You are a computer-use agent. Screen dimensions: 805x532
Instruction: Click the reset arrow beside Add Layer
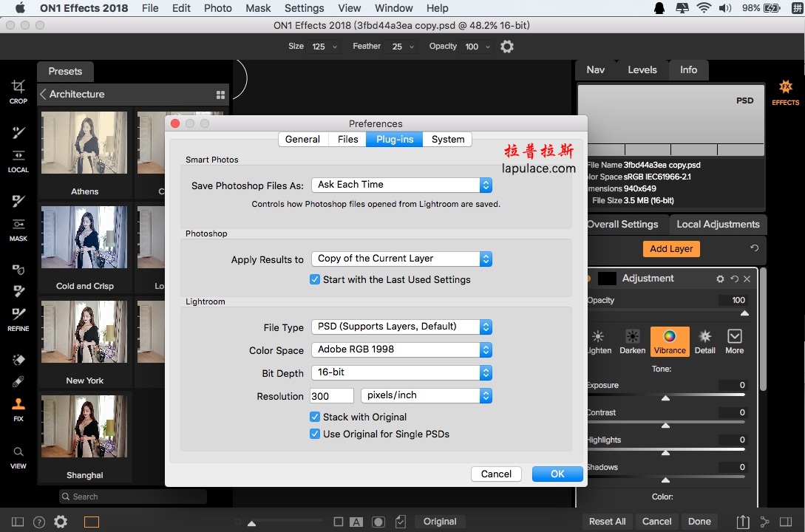(754, 248)
